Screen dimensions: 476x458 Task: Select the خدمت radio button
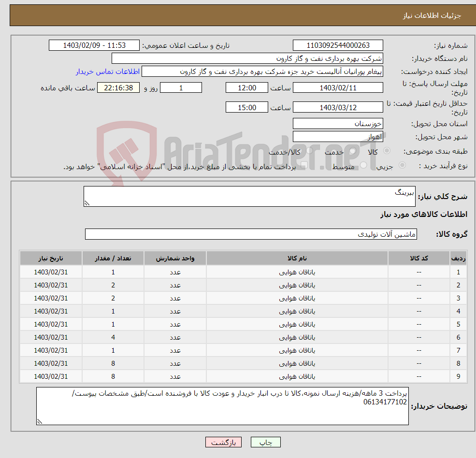(353, 151)
